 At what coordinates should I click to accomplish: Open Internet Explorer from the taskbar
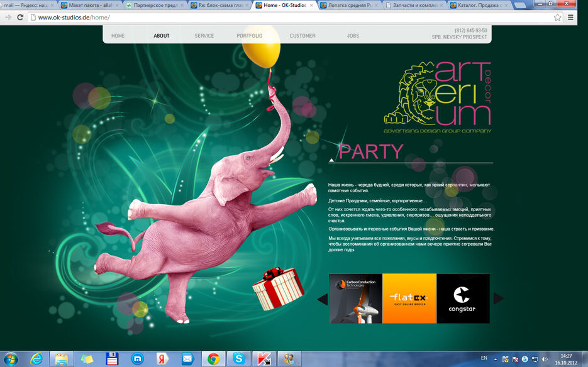click(x=36, y=359)
